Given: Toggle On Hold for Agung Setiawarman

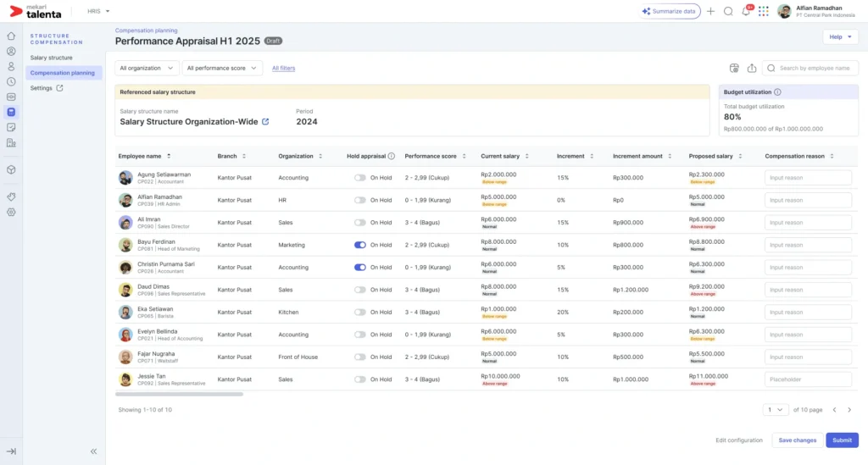Looking at the screenshot, I should pyautogui.click(x=359, y=178).
